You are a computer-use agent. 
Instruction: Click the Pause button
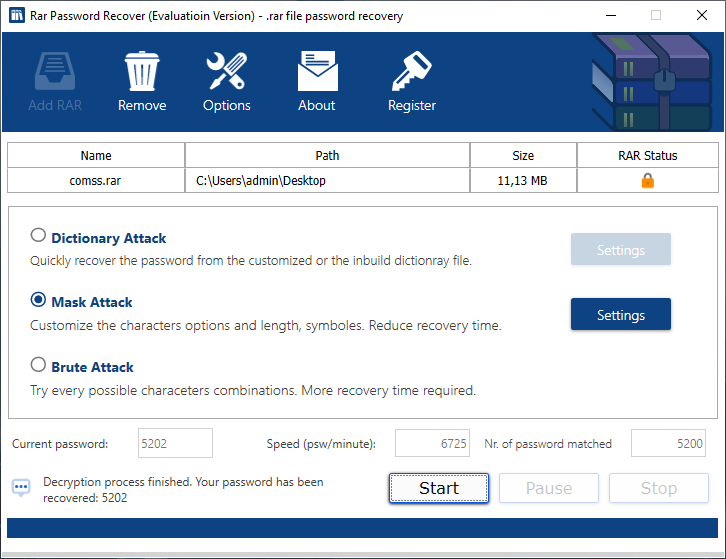pyautogui.click(x=549, y=488)
